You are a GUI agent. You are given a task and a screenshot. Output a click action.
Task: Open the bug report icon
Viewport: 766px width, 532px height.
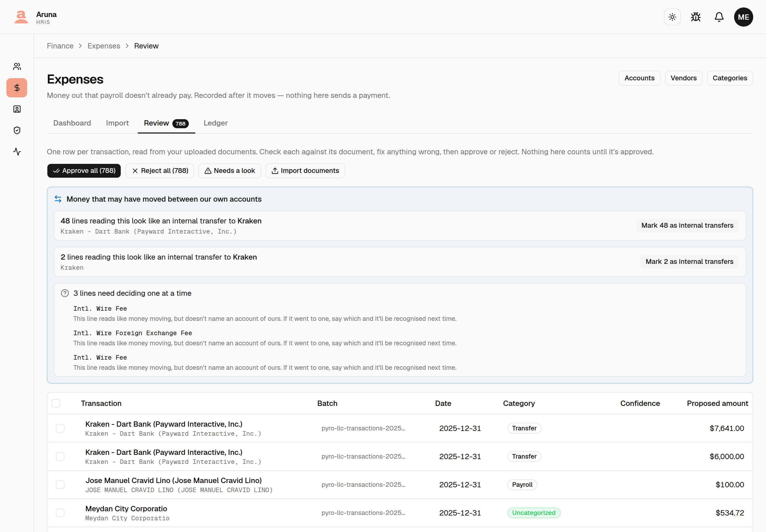click(696, 17)
